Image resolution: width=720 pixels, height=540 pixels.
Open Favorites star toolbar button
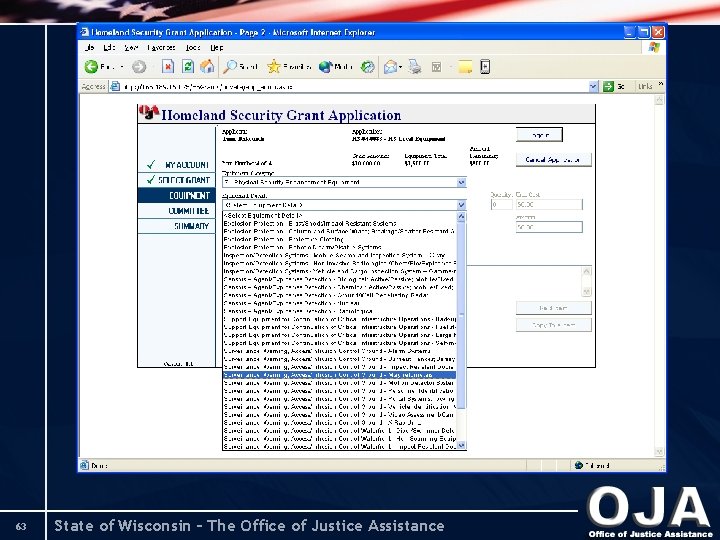tap(289, 67)
